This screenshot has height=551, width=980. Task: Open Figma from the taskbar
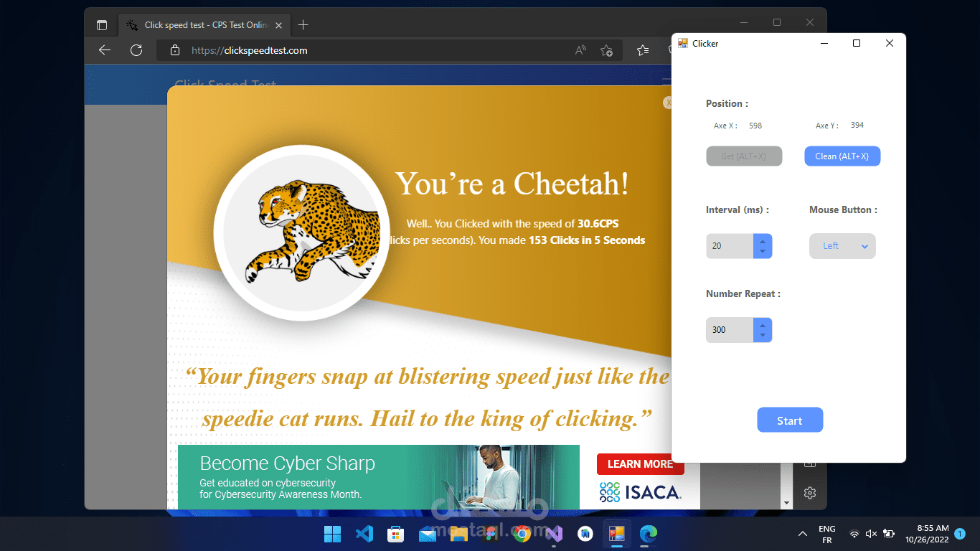click(491, 534)
